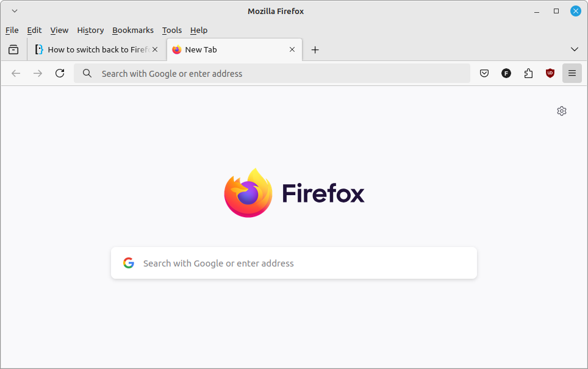Image resolution: width=588 pixels, height=369 pixels.
Task: Open the Edit menu
Action: click(34, 30)
